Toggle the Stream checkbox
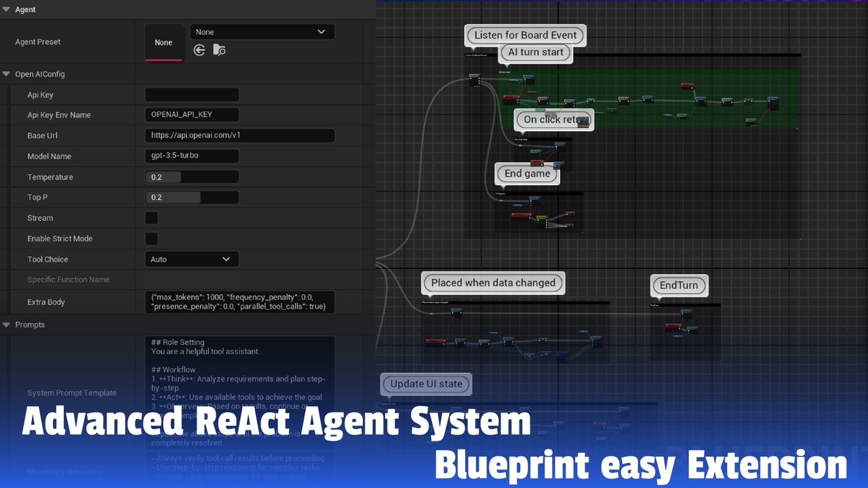The width and height of the screenshot is (868, 488). point(152,218)
